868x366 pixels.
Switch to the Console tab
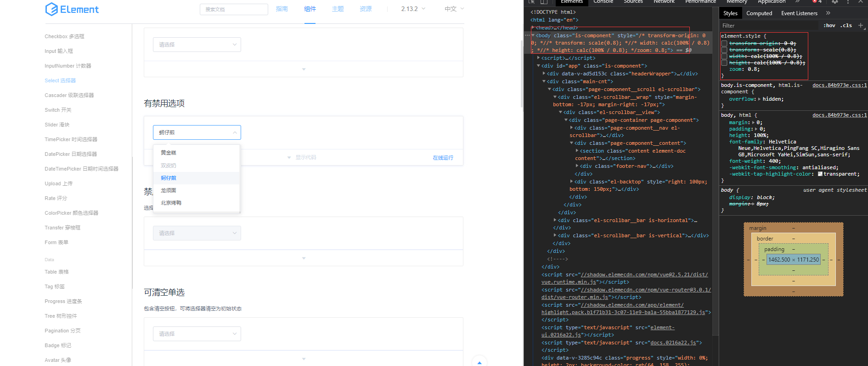tap(603, 2)
